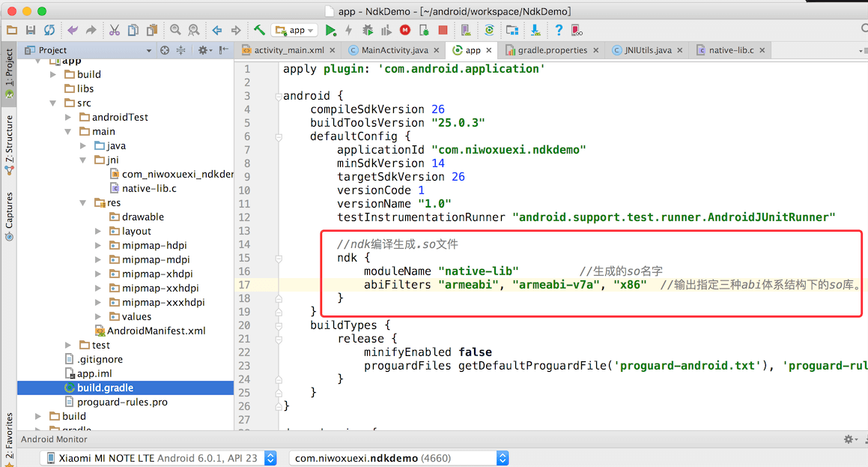Collapse the jni folder in project tree
The image size is (868, 467).
(83, 160)
